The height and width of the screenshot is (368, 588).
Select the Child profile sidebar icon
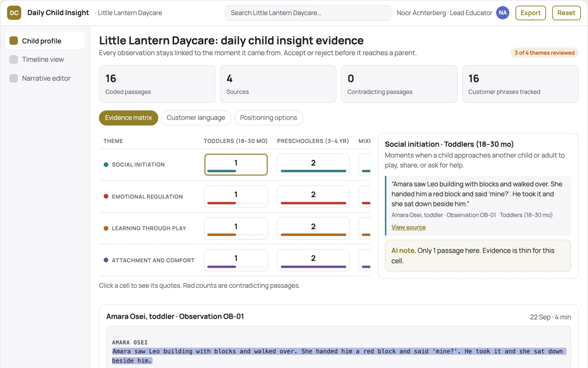(x=14, y=40)
